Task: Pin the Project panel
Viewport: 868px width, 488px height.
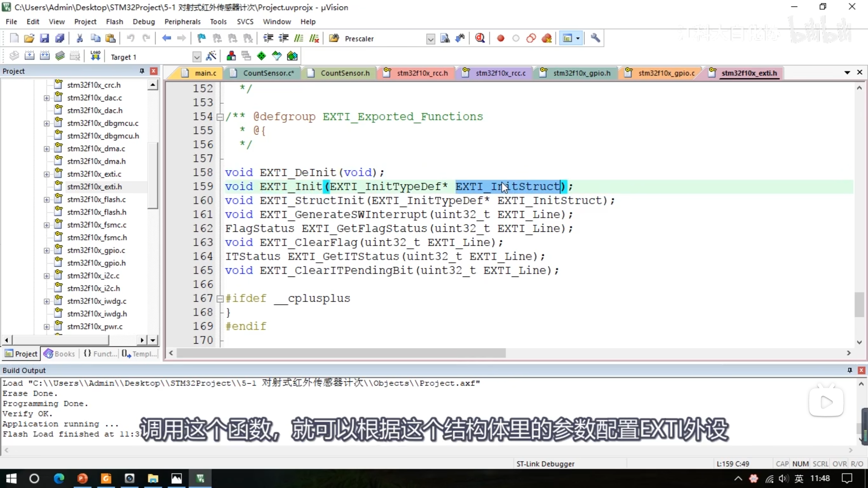Action: (x=142, y=71)
